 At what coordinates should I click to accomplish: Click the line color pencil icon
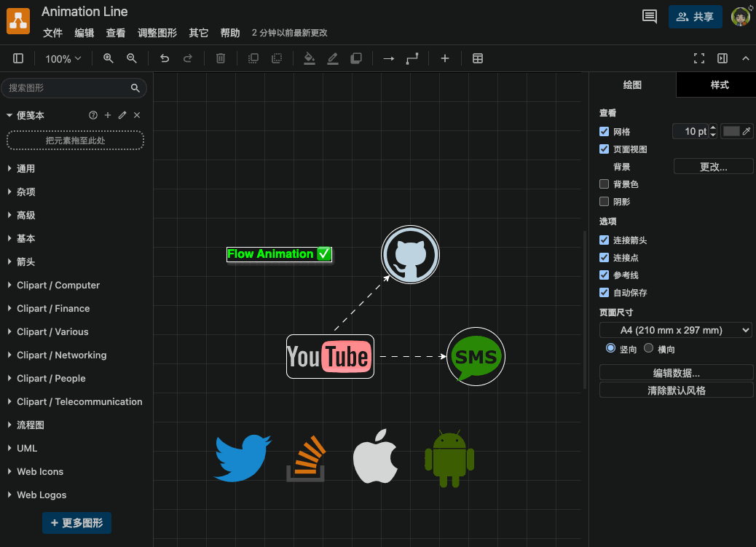333,58
